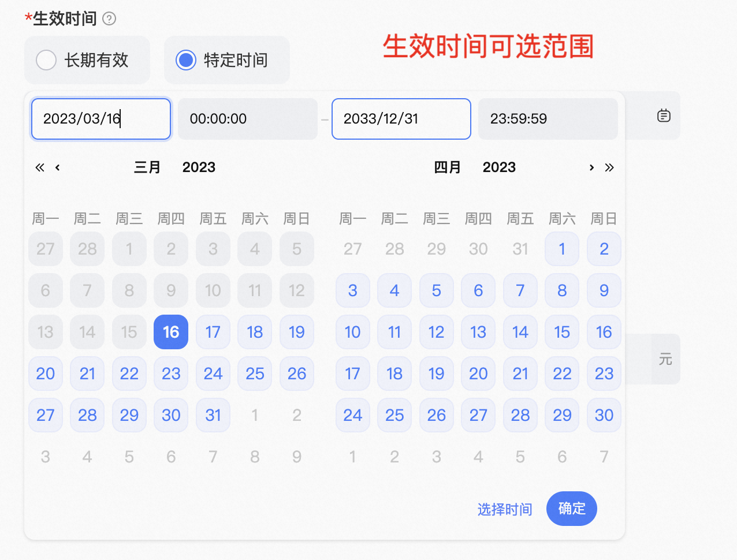Focus the end date field 2033/12/31
This screenshot has width=737, height=560.
(401, 119)
